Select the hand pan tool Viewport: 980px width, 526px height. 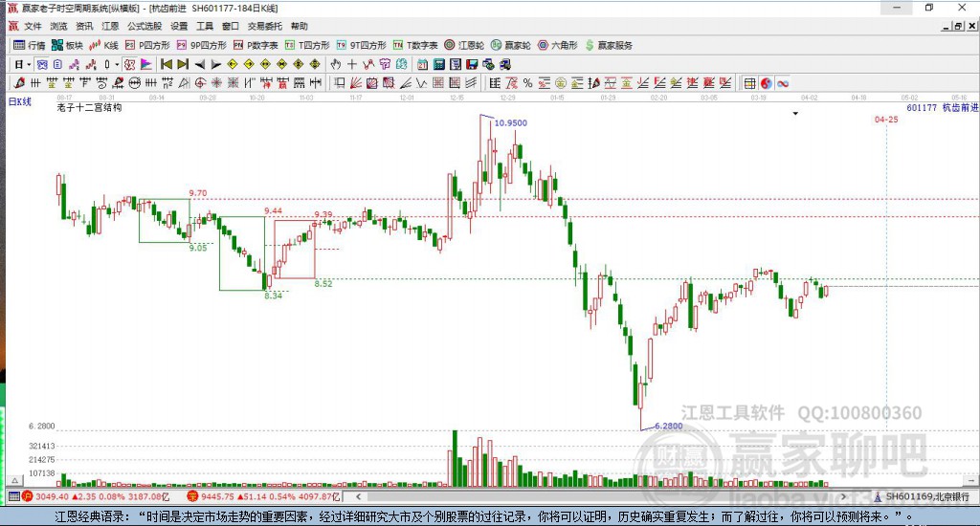tap(336, 64)
